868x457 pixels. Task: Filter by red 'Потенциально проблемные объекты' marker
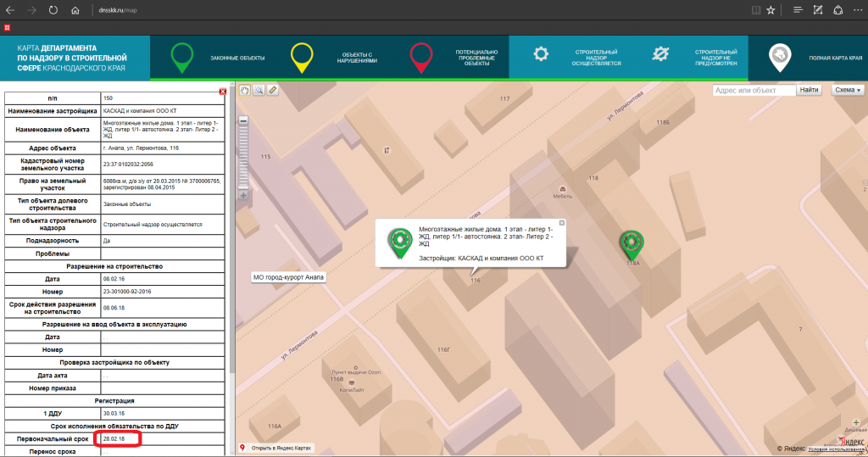click(x=420, y=58)
